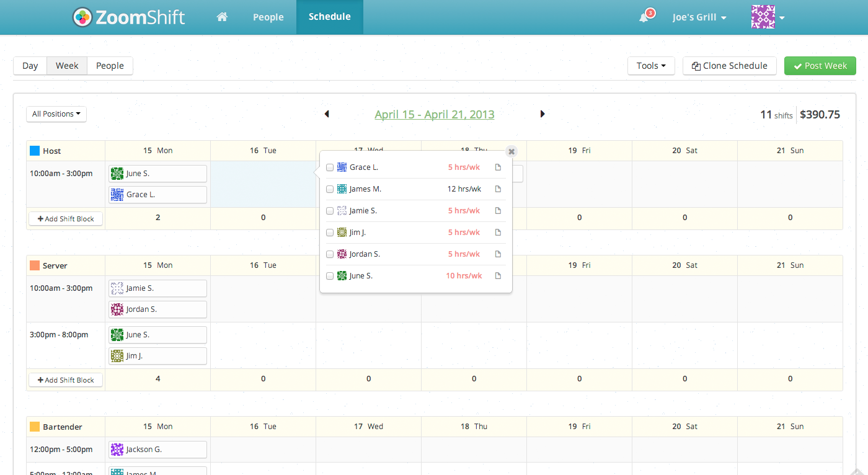
Task: Switch to Day view
Action: [30, 66]
